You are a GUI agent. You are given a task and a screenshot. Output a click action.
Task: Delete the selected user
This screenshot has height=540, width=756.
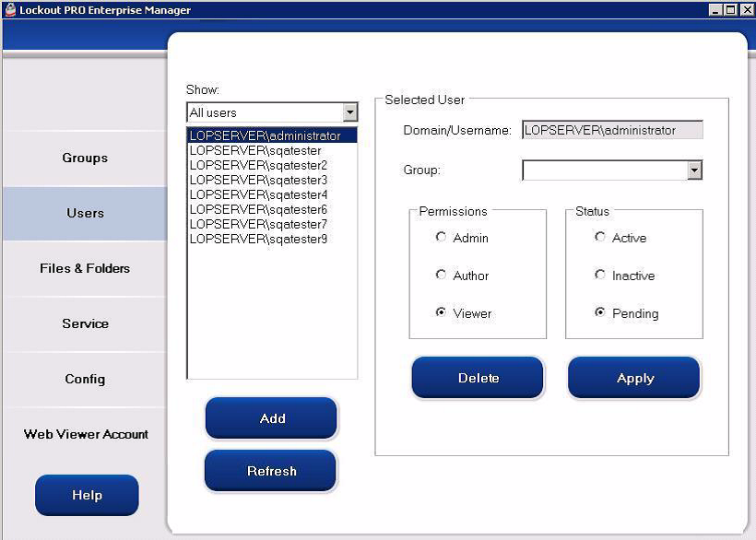(x=477, y=376)
